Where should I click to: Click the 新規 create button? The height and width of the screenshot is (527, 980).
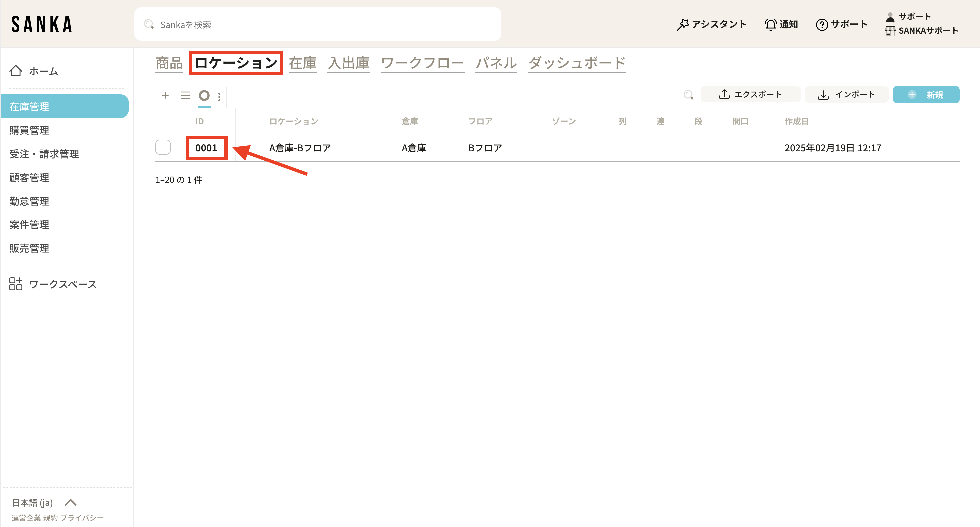coord(926,95)
